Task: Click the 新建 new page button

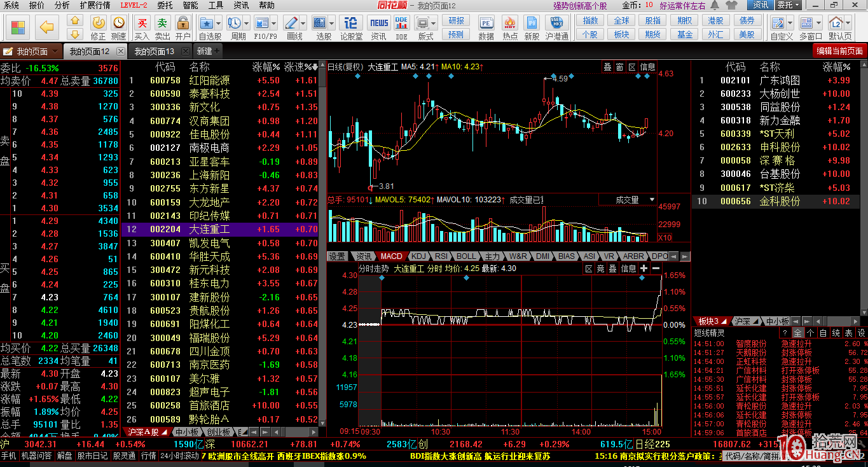Action: pos(209,51)
